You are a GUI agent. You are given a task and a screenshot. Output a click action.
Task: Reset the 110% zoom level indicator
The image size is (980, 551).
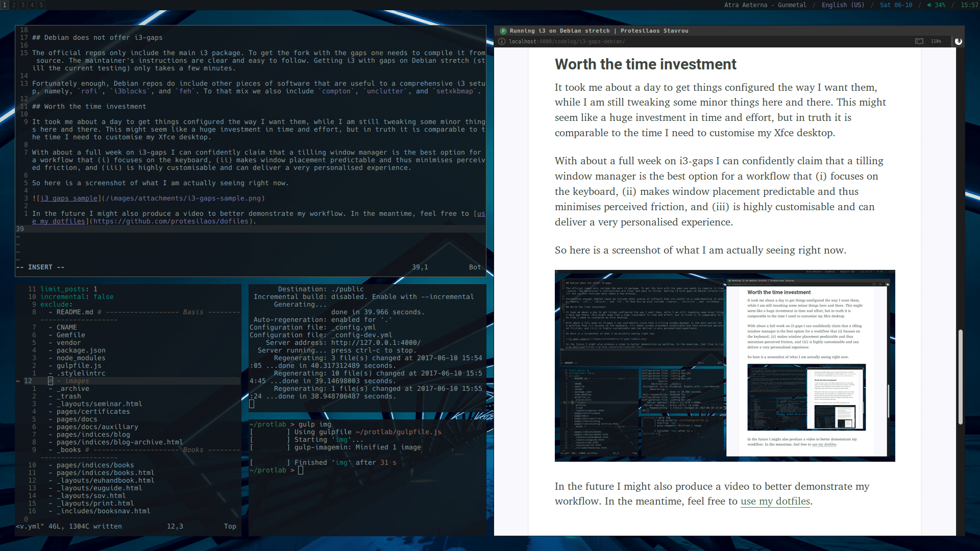(936, 41)
